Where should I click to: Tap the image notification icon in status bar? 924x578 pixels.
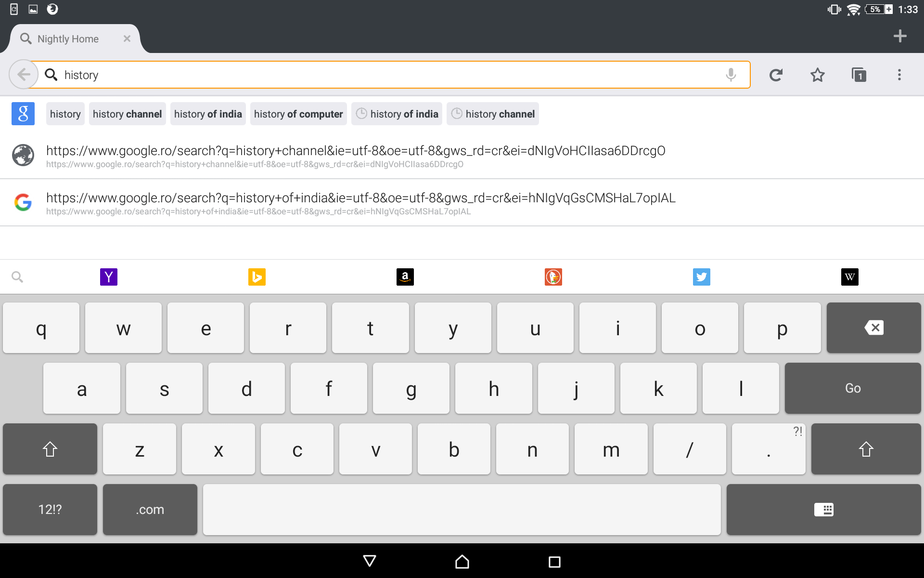33,9
